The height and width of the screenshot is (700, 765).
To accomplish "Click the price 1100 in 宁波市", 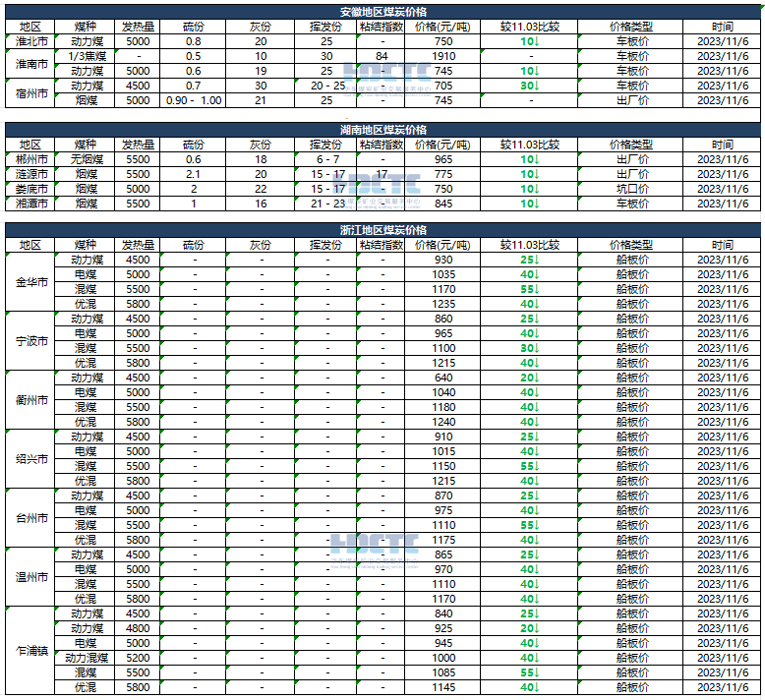I will click(x=443, y=348).
